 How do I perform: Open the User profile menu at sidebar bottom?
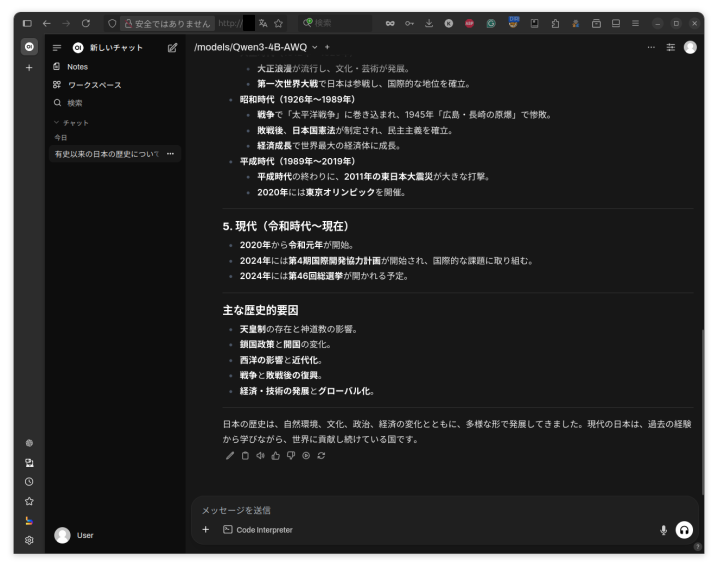point(74,535)
